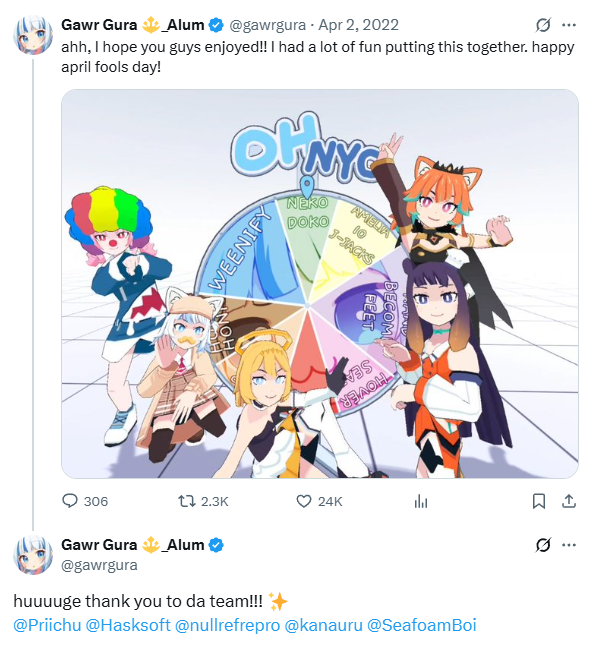Open Gawr Gura avatar on top tweet
The width and height of the screenshot is (594, 648).
coord(33,36)
